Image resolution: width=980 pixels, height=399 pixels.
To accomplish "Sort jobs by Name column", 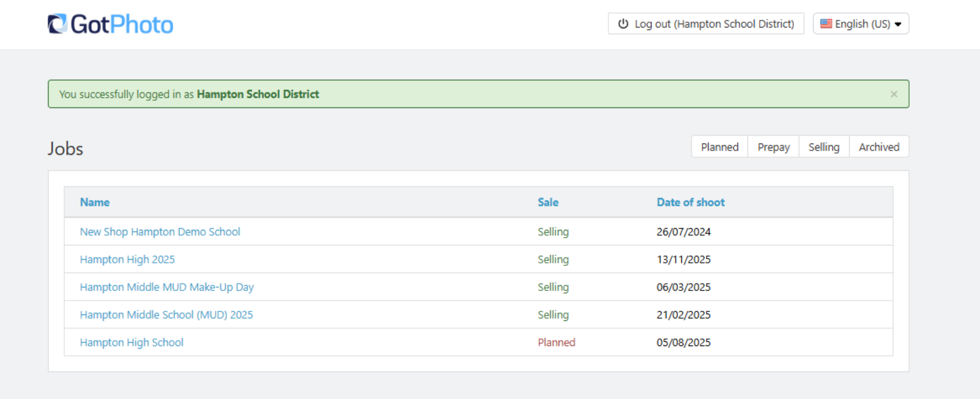I will (95, 202).
